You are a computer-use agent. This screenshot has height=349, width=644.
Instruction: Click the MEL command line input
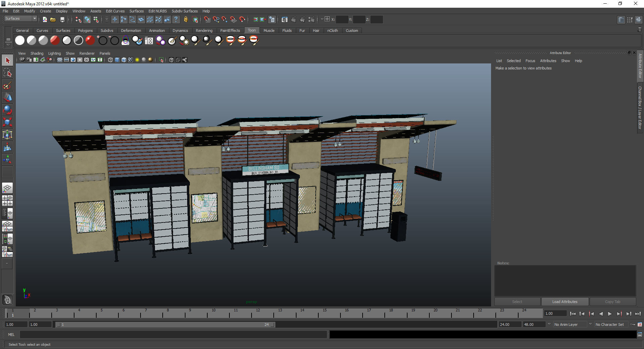173,335
